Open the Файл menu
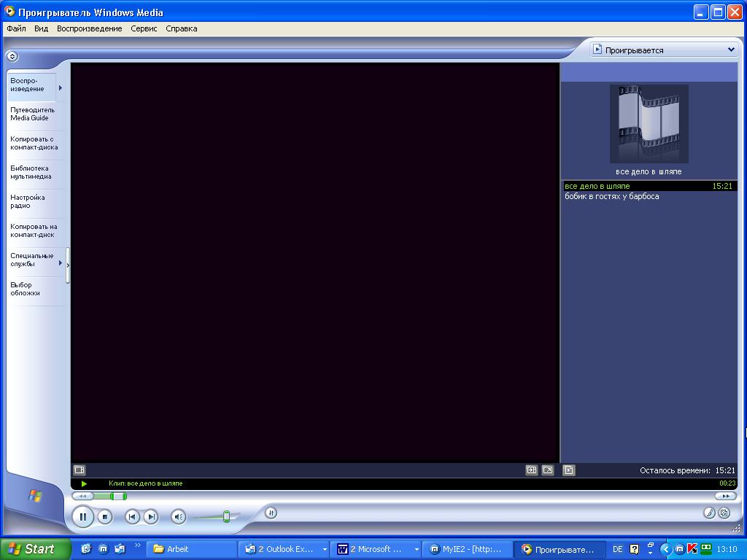 point(16,28)
